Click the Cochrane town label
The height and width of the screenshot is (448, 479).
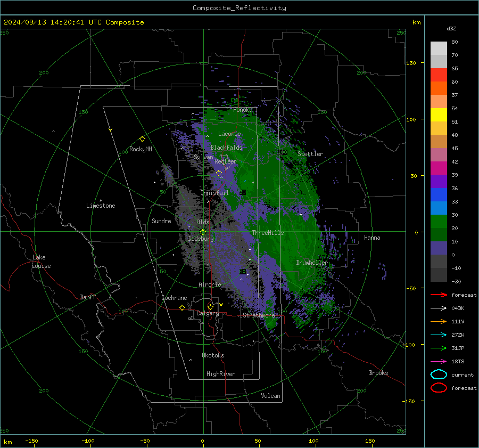174,298
